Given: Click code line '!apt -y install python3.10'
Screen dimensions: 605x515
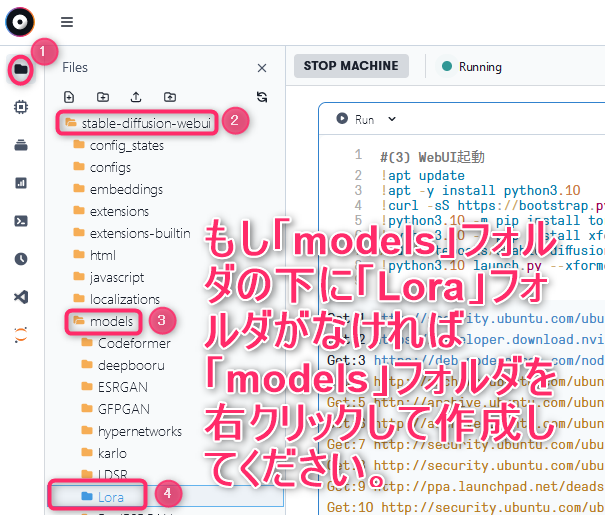Looking at the screenshot, I should tap(480, 191).
